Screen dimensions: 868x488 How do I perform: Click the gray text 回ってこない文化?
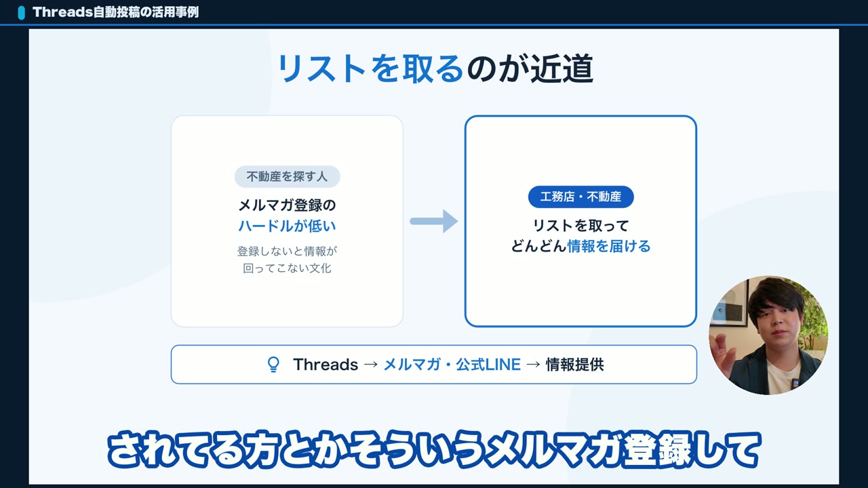pos(287,268)
